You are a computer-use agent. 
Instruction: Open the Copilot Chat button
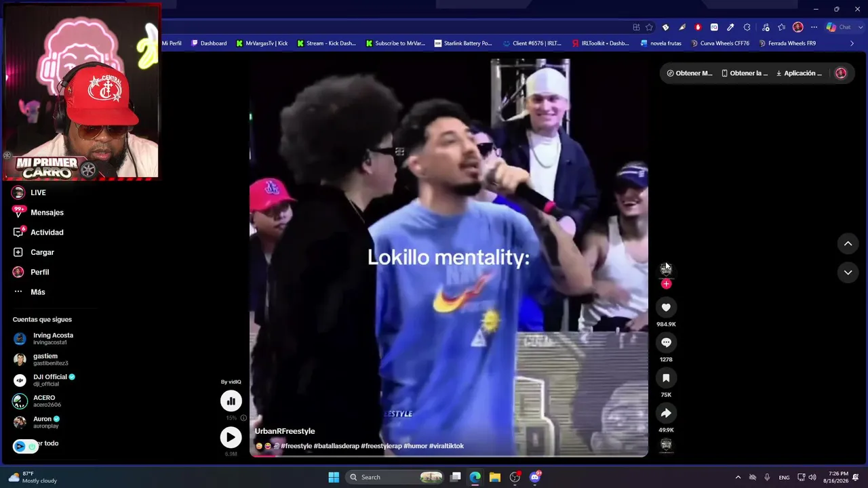tap(838, 27)
